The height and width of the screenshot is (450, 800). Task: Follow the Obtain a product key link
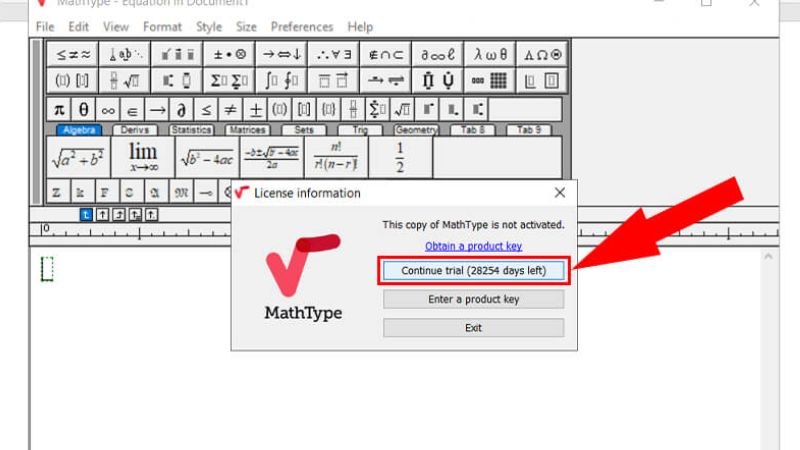point(473,246)
